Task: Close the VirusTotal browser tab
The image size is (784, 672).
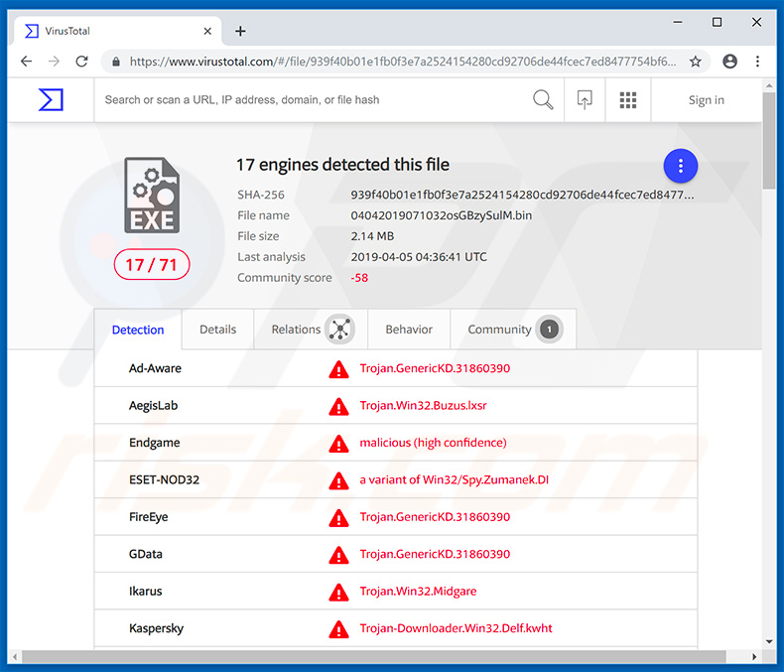Action: pos(207,31)
